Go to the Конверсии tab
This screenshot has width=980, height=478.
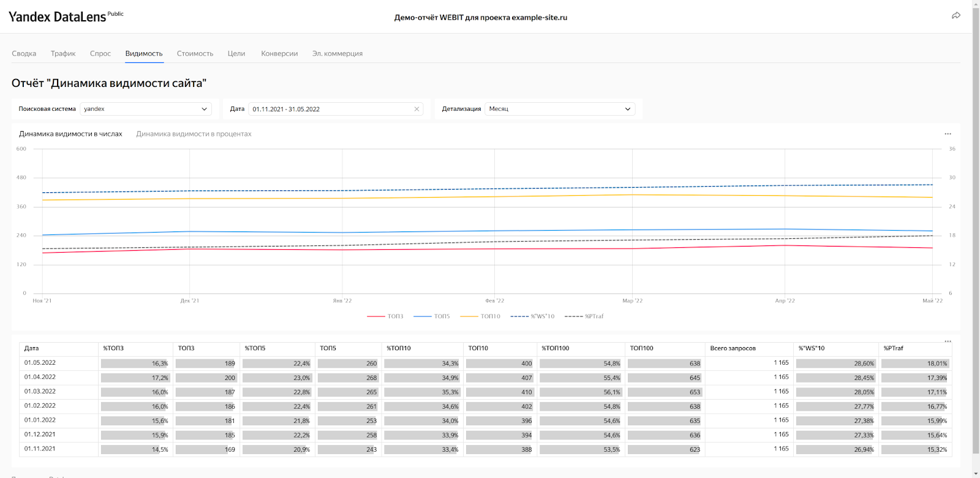[279, 54]
